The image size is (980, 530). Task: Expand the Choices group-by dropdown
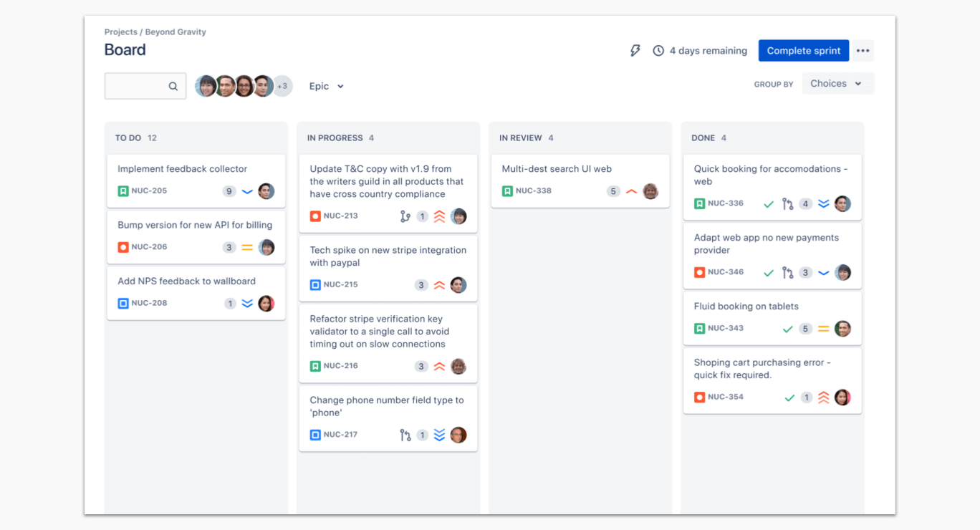(x=837, y=84)
